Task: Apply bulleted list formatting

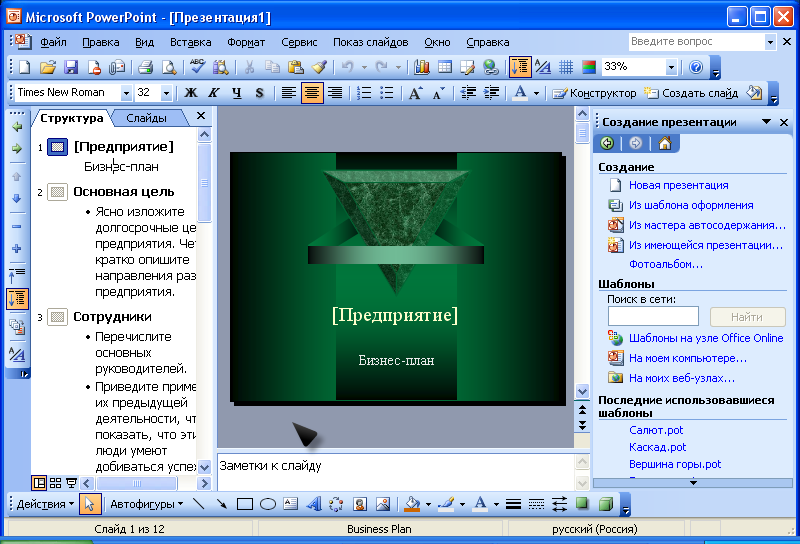Action: click(x=387, y=93)
